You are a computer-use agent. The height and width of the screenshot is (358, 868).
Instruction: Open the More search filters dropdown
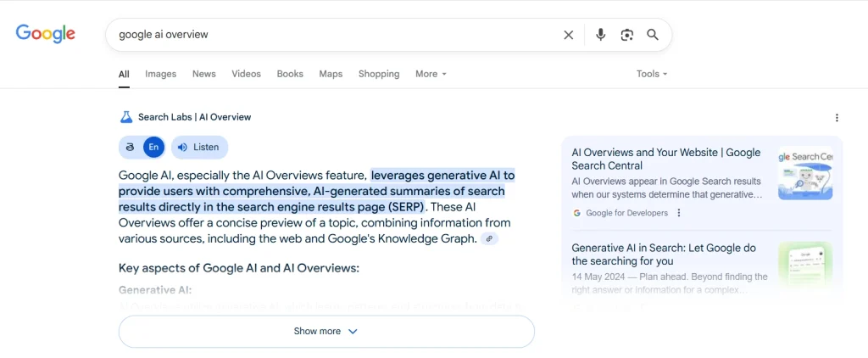tap(431, 74)
